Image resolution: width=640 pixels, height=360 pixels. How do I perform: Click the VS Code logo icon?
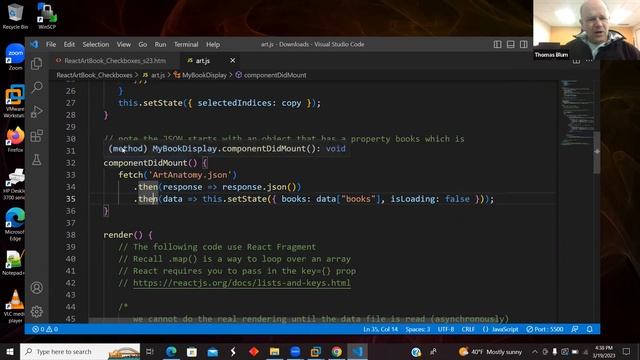tap(34, 44)
